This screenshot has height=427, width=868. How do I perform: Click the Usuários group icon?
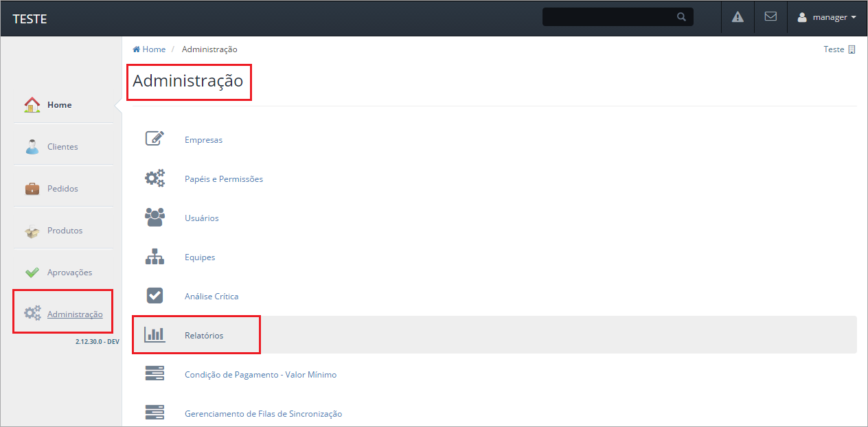pos(155,218)
